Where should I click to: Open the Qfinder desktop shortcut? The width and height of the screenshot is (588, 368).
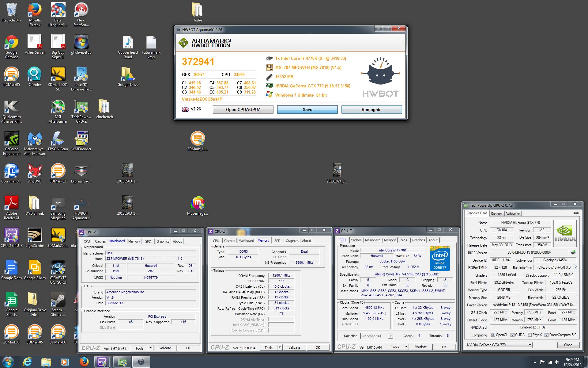point(35,77)
